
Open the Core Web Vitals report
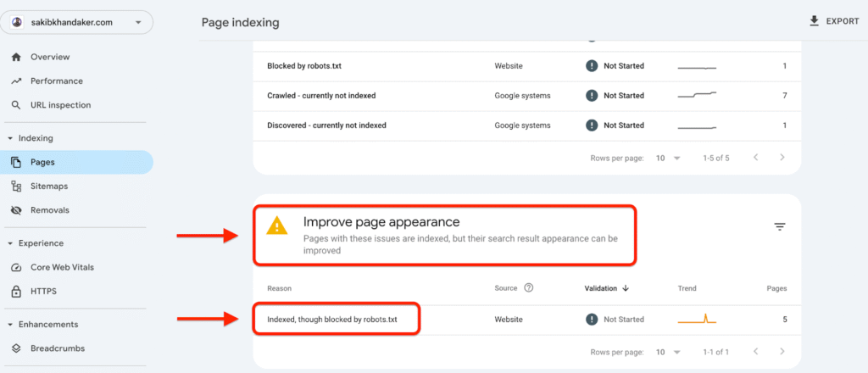(62, 267)
